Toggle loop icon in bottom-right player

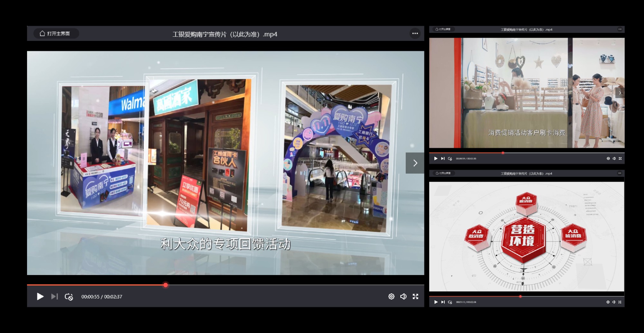pos(450,302)
